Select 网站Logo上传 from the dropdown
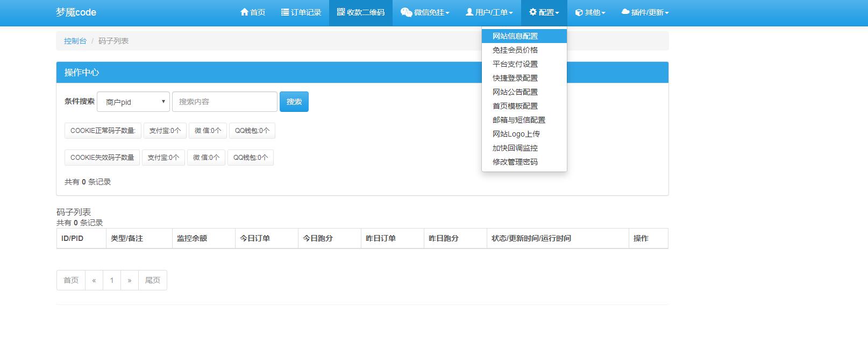868x363 pixels. click(x=516, y=134)
